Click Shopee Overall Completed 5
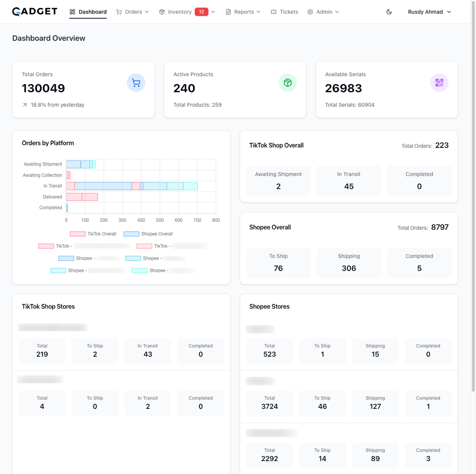 click(419, 263)
